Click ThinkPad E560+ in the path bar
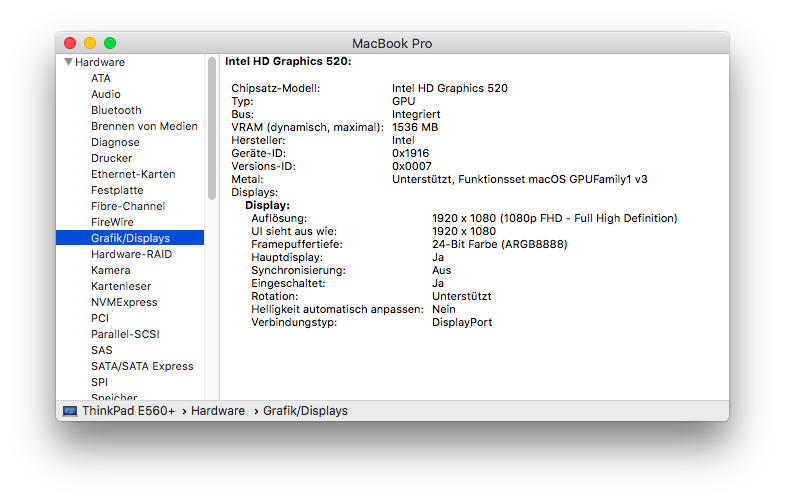 point(129,411)
